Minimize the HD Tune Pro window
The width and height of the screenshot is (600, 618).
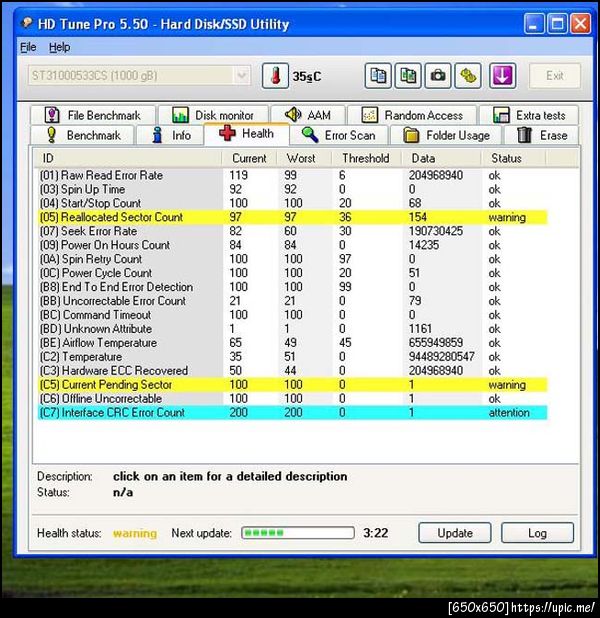point(534,24)
